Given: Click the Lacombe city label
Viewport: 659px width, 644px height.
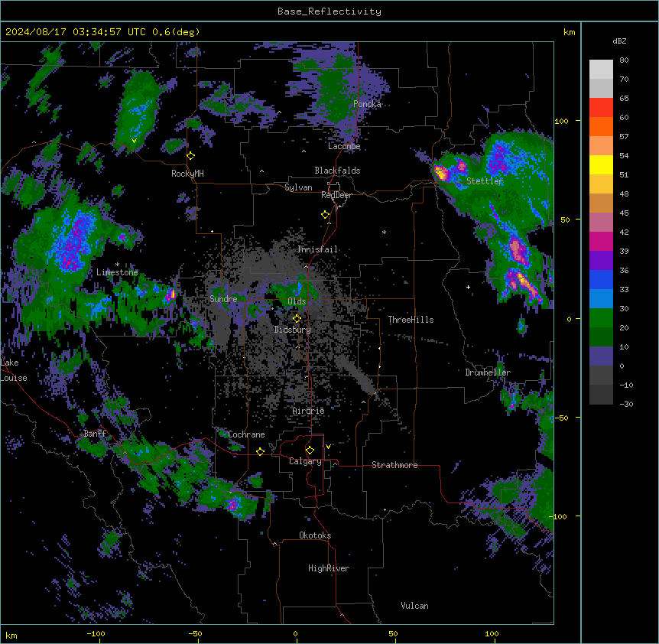Looking at the screenshot, I should (344, 146).
